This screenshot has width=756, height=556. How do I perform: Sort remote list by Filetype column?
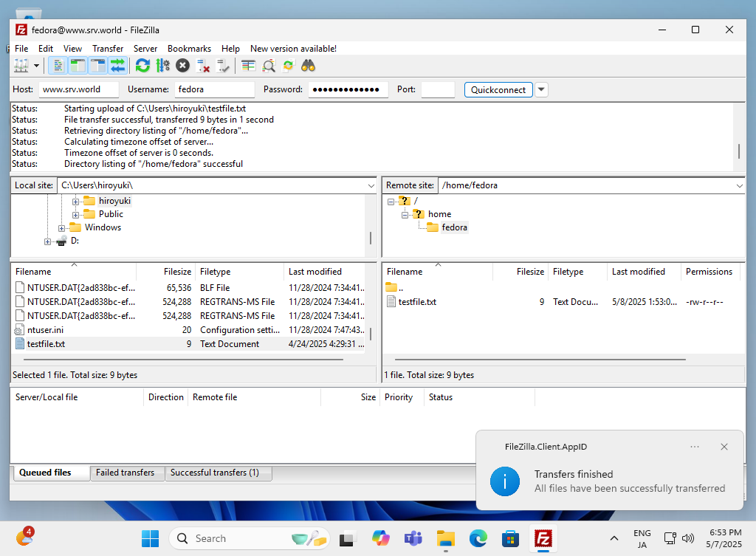coord(577,272)
